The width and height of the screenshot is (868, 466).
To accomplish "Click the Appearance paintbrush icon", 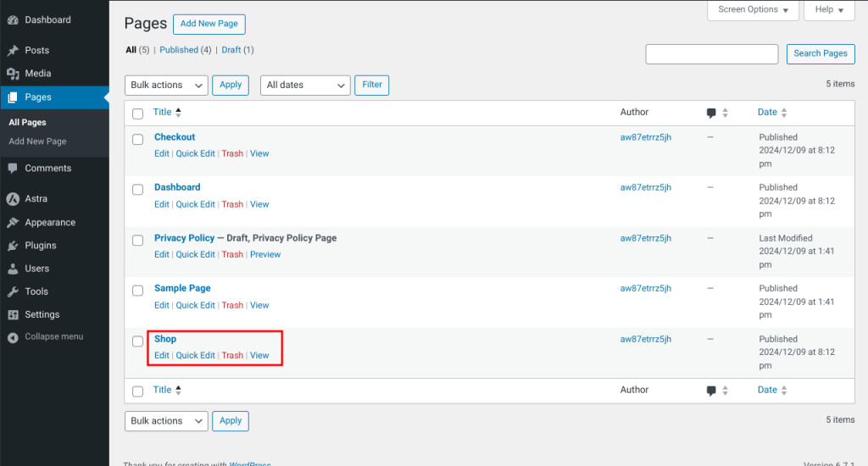I will coord(13,223).
